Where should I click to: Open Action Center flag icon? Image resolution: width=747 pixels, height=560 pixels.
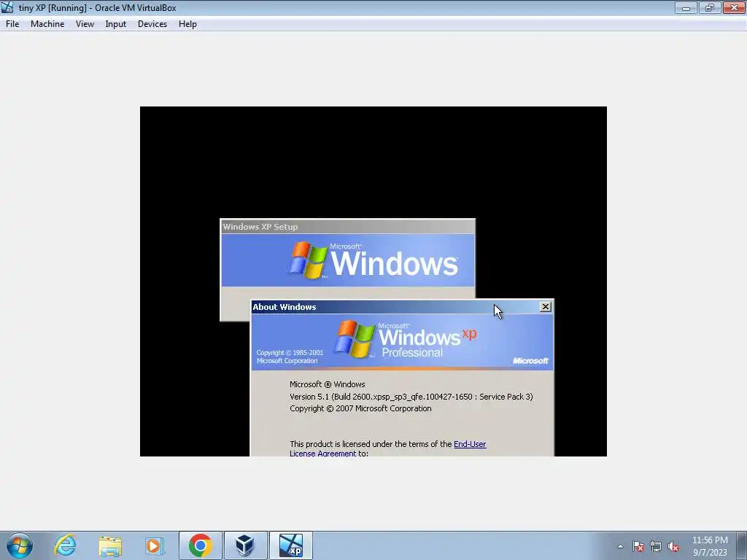tap(638, 546)
